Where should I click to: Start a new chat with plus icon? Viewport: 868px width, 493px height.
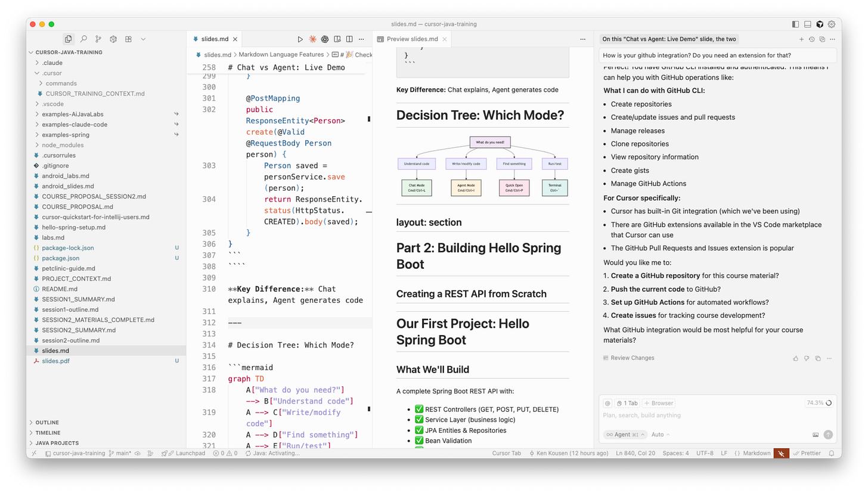(802, 39)
